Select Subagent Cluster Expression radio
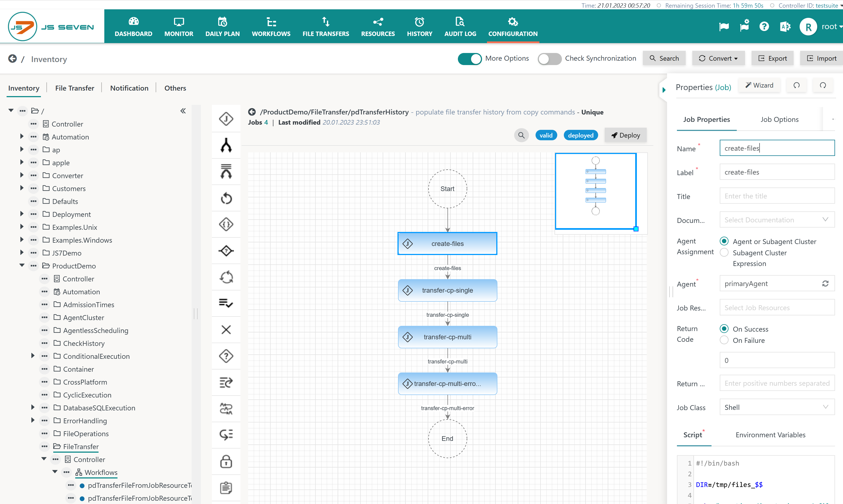 click(x=724, y=252)
